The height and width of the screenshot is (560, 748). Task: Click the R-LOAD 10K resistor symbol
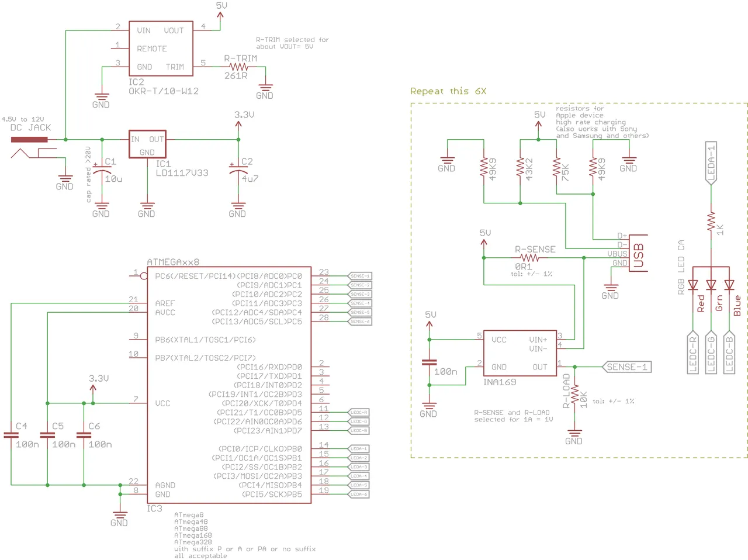(x=574, y=395)
